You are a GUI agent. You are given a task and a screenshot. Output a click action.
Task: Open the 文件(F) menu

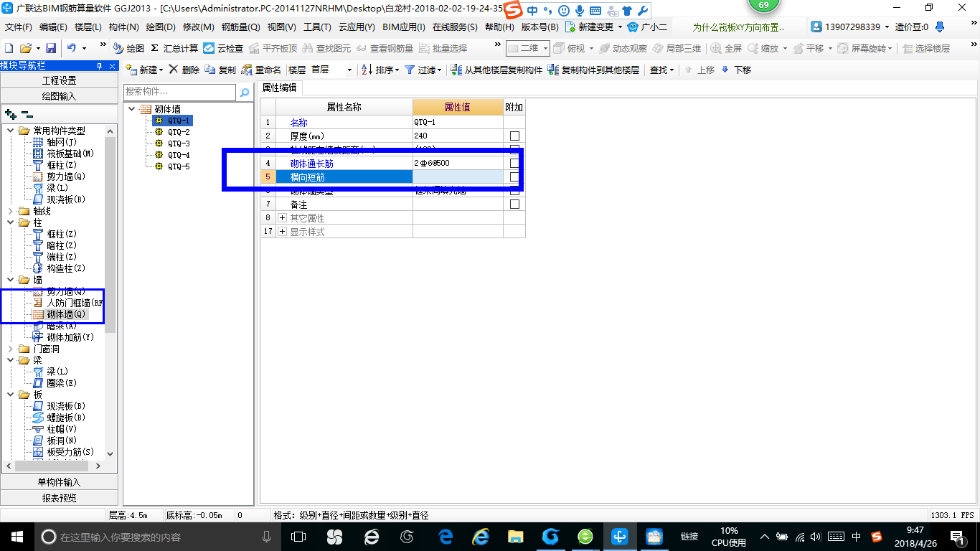coord(19,27)
